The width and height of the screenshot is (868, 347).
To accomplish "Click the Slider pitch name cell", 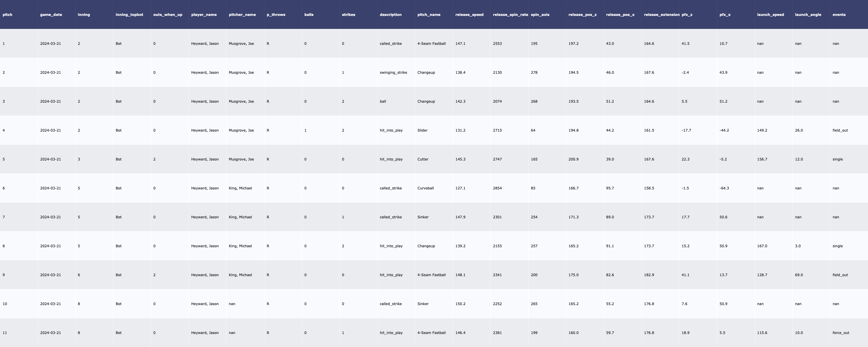I will point(422,130).
